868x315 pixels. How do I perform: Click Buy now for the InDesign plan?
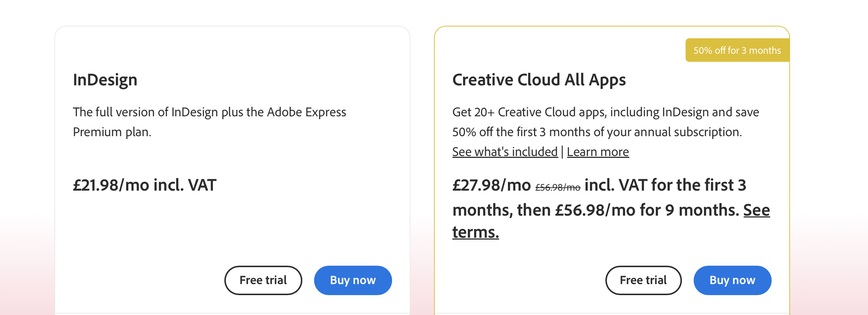(353, 280)
